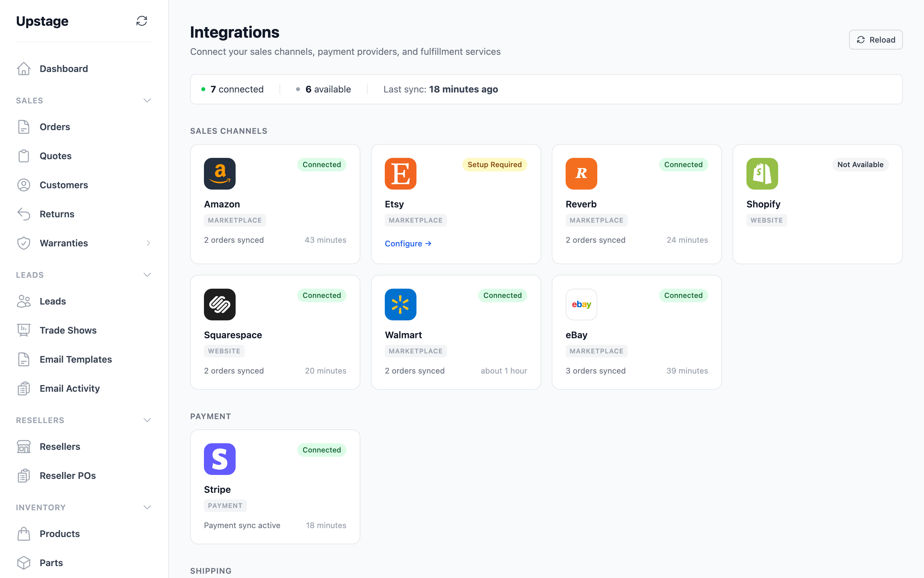This screenshot has width=924, height=578.
Task: Click the Email Activity clipboard icon
Action: click(24, 388)
